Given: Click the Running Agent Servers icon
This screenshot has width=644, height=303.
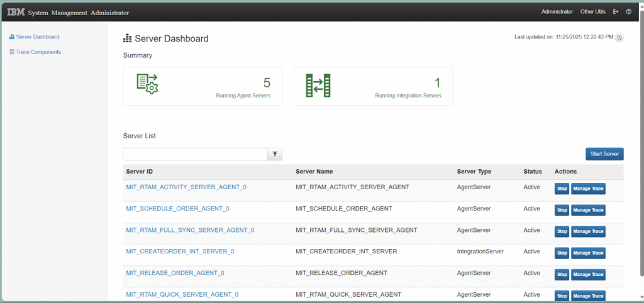Looking at the screenshot, I should (x=147, y=85).
